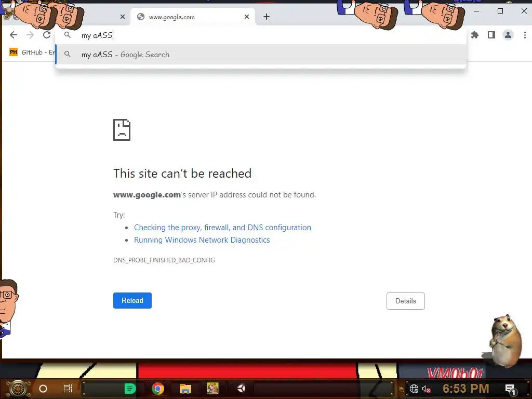Select the www.google.com tab
Image resolution: width=532 pixels, height=399 pixels.
point(192,17)
